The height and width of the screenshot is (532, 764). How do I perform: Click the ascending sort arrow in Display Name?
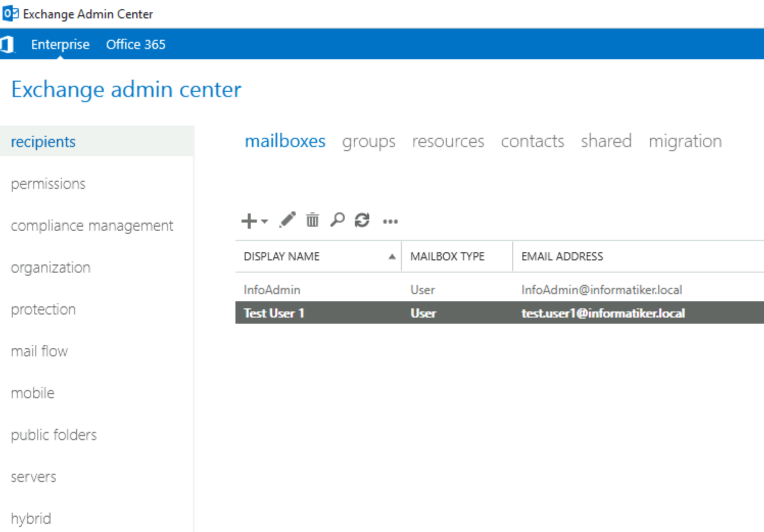(392, 256)
